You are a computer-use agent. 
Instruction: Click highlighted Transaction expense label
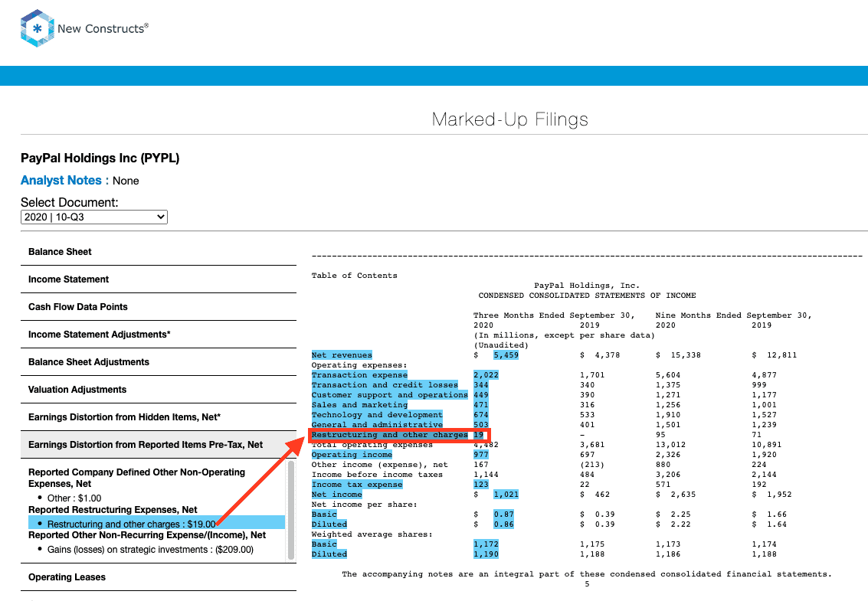[x=359, y=375]
